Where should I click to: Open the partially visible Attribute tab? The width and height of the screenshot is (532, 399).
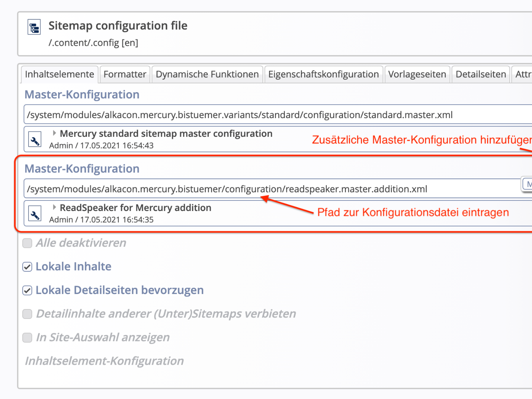524,74
